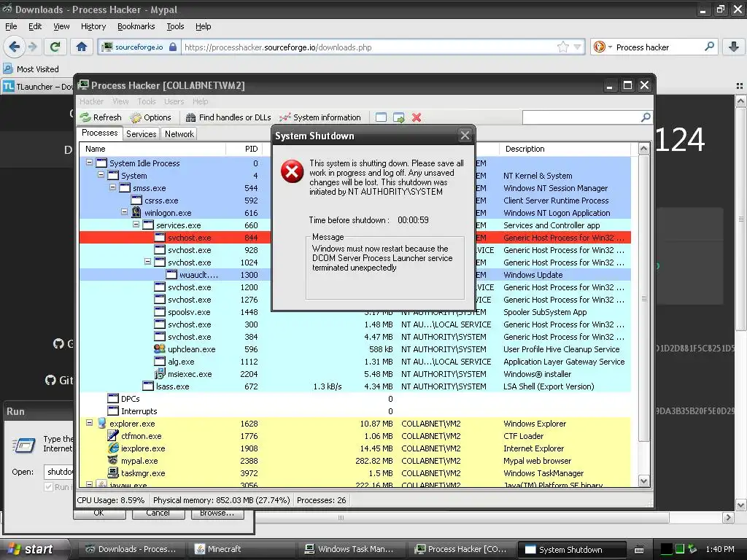This screenshot has height=560, width=747.
Task: Go back with the browser Back arrow
Action: [15, 47]
